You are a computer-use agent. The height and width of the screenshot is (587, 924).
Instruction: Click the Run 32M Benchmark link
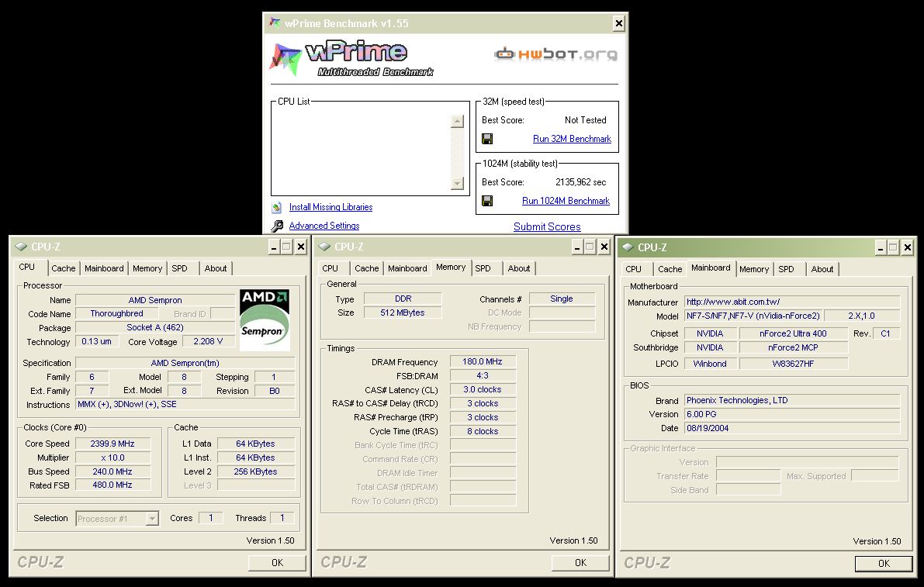pyautogui.click(x=573, y=139)
